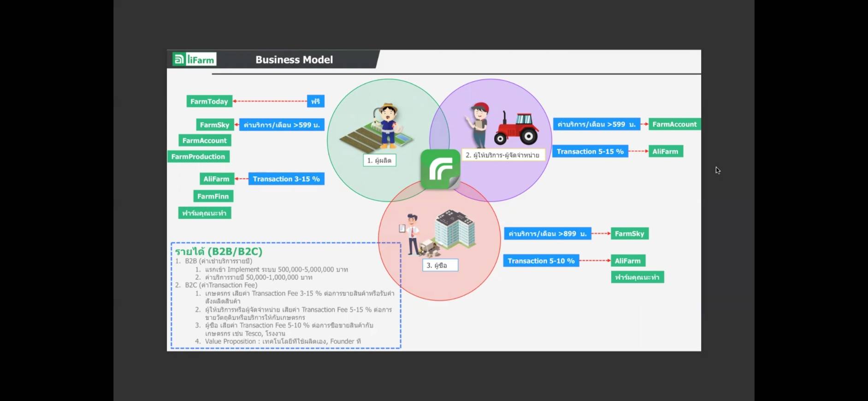
Task: Select the '1. ผู้ผลิต' caption
Action: click(x=379, y=160)
